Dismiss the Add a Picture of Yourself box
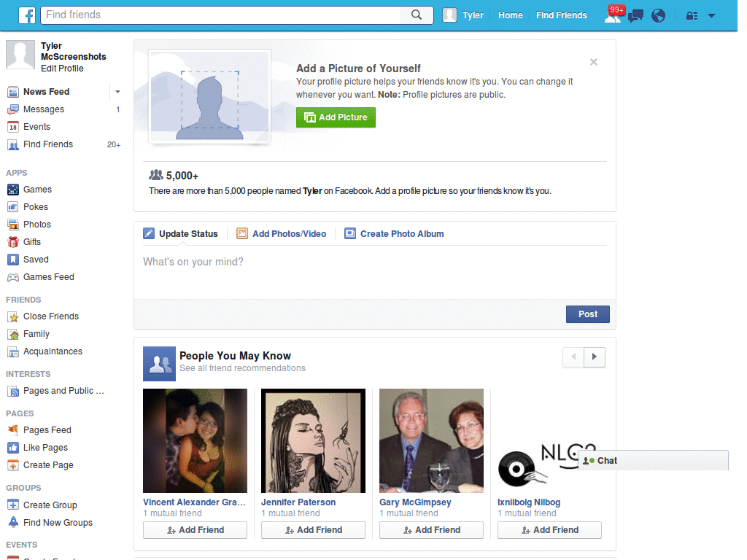 click(x=594, y=62)
